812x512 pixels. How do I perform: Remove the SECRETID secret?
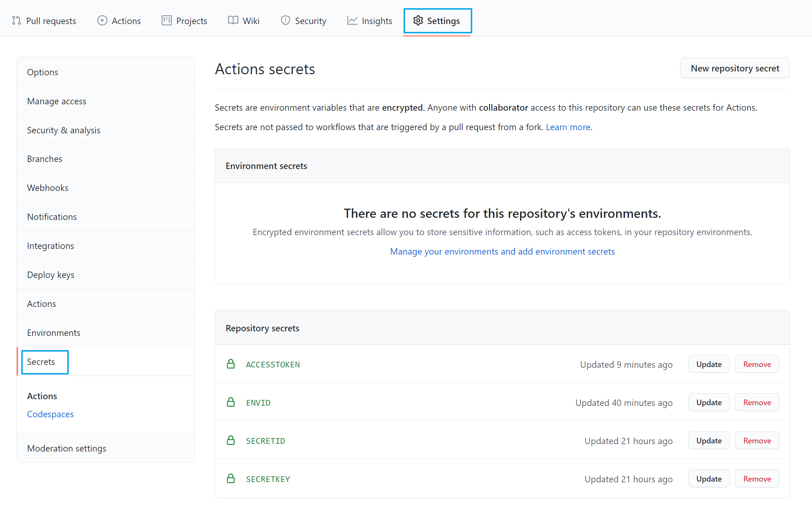pyautogui.click(x=756, y=441)
